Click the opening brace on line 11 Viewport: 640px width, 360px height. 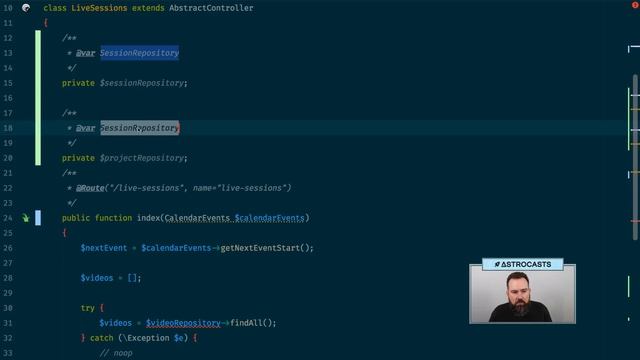coord(46,23)
